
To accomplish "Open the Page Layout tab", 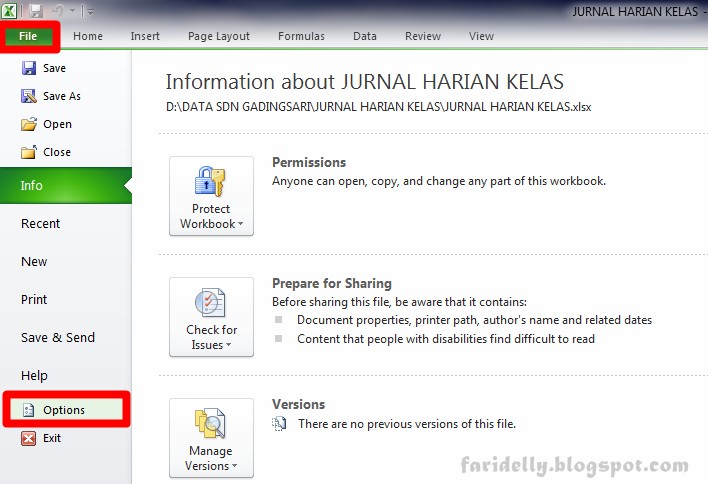I will coord(219,36).
